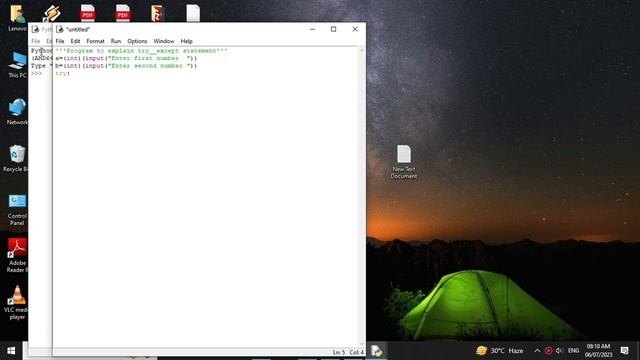
Task: Select the first red PDF desktop icon
Action: [x=87, y=13]
